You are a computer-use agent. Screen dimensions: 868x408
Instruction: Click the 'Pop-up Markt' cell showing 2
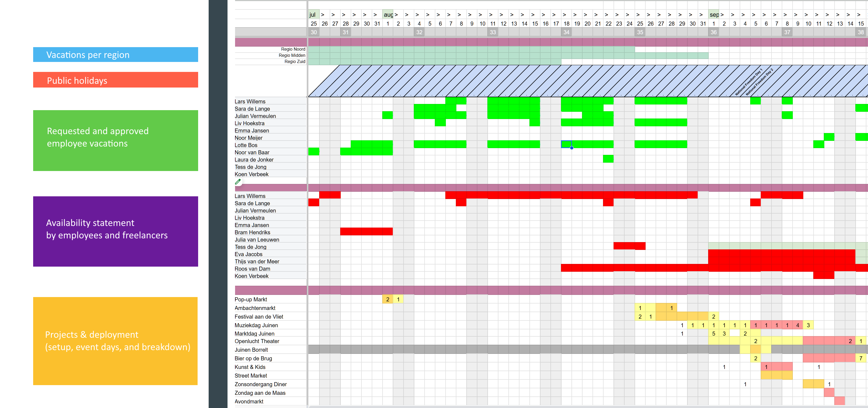(388, 299)
